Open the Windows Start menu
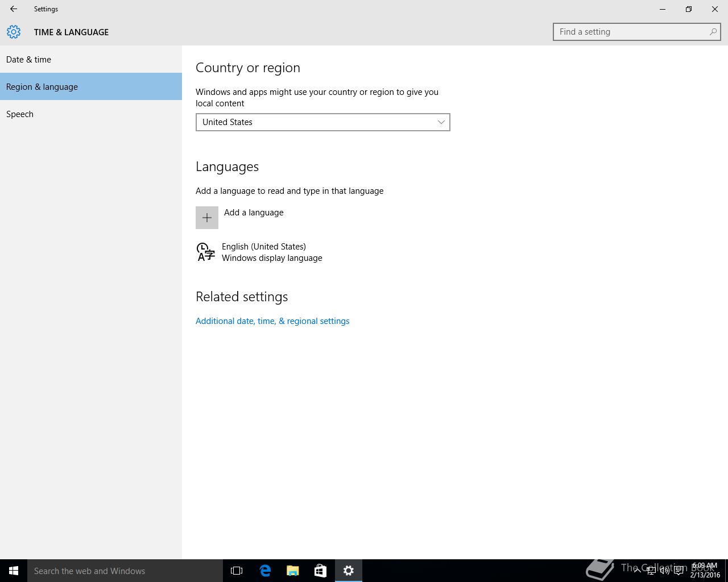 pos(14,571)
